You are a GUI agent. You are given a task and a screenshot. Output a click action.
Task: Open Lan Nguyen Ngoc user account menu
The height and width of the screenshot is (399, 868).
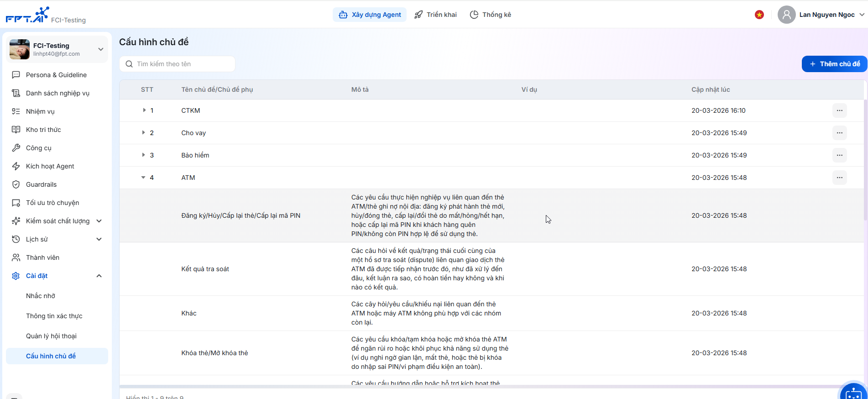point(821,15)
